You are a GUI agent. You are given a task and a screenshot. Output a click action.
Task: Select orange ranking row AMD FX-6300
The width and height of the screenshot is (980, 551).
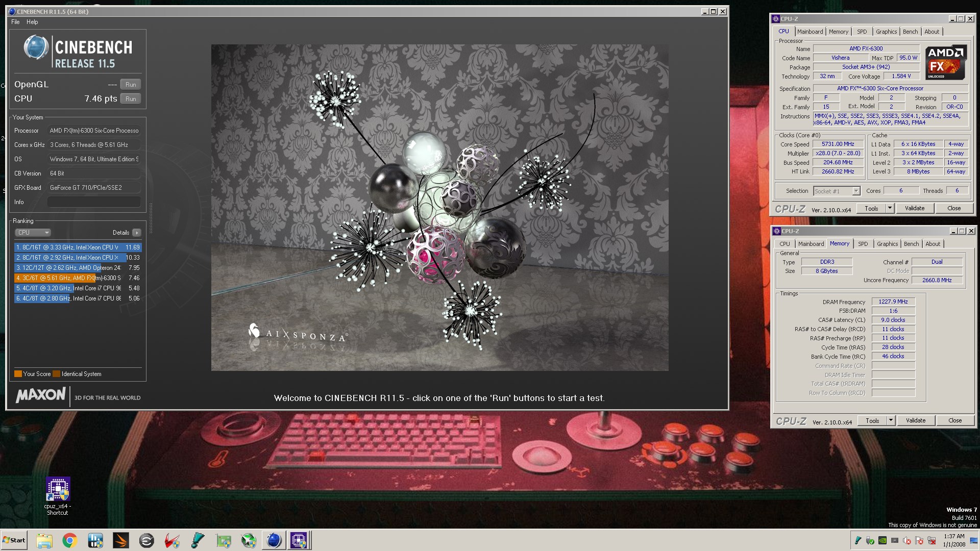[78, 278]
